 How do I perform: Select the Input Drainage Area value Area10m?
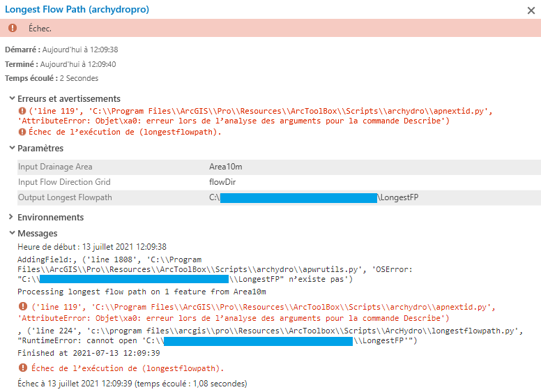coord(226,167)
